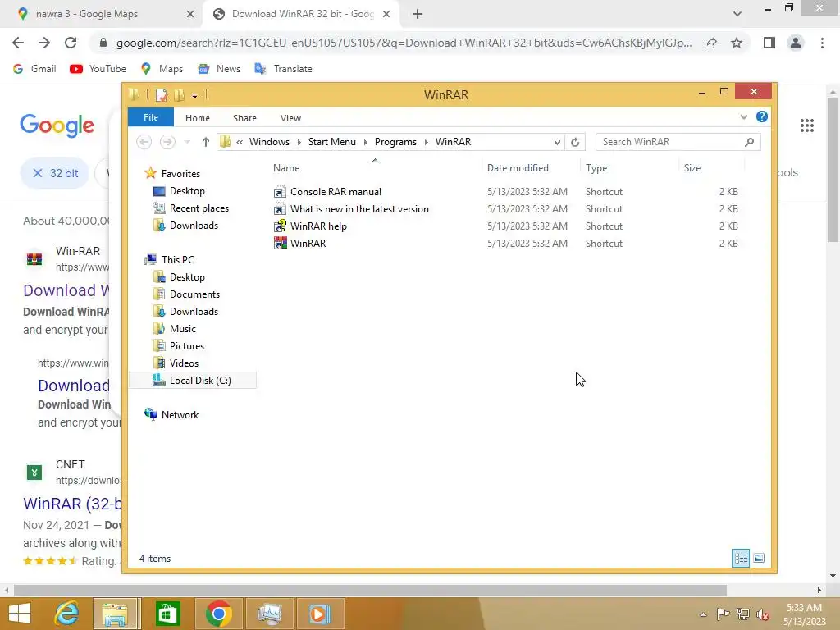Click the New Folder quick access icon
840x630 pixels.
tap(179, 95)
